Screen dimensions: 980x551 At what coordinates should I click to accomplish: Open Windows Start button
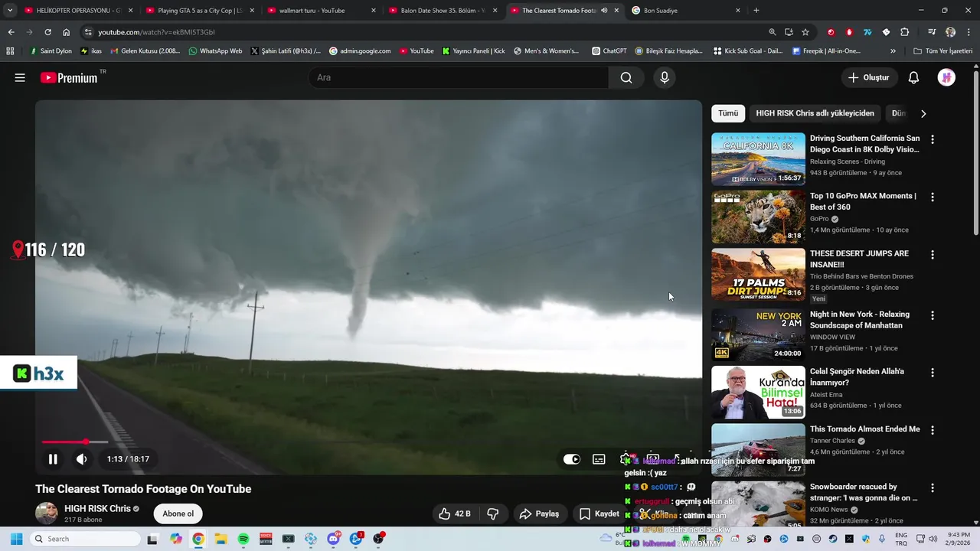coord(16,539)
